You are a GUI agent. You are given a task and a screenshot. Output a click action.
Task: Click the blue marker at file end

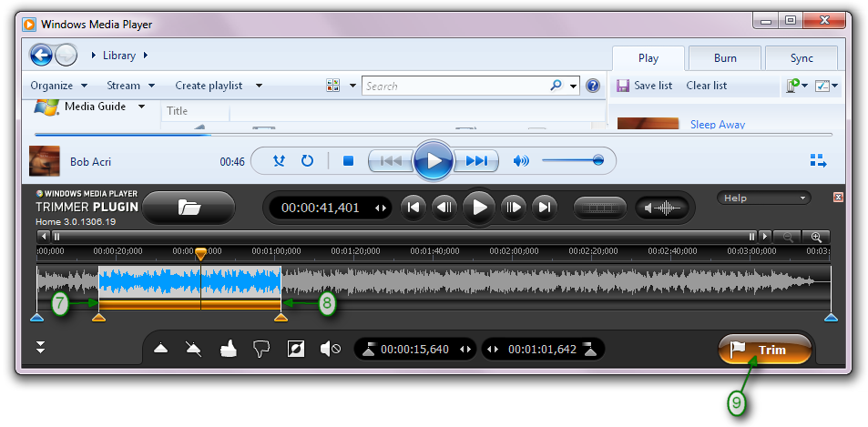point(831,318)
